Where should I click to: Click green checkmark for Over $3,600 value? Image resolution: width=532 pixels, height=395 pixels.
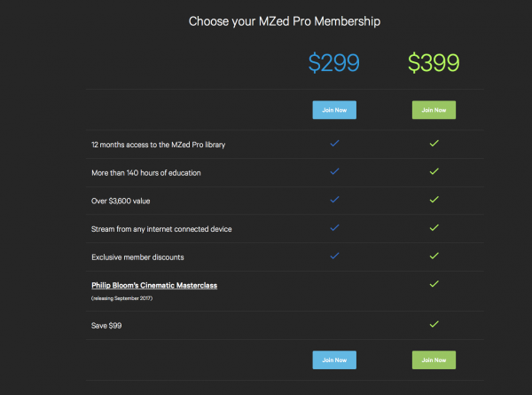click(434, 200)
